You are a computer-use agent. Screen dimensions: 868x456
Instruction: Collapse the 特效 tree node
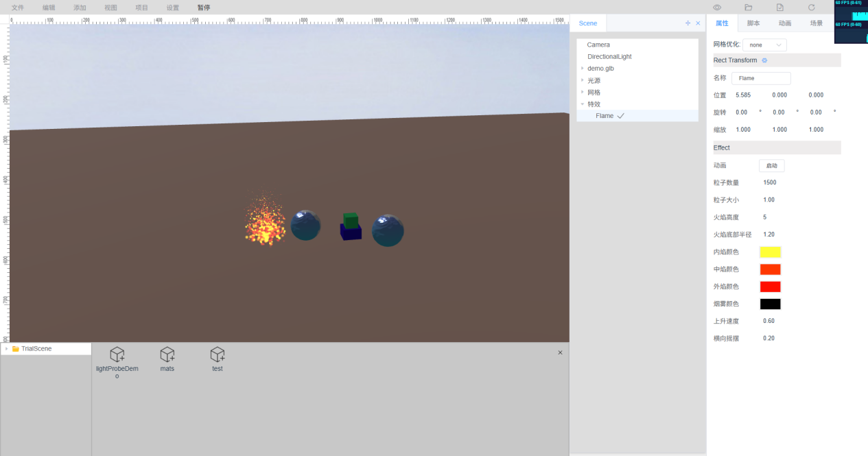(x=583, y=104)
